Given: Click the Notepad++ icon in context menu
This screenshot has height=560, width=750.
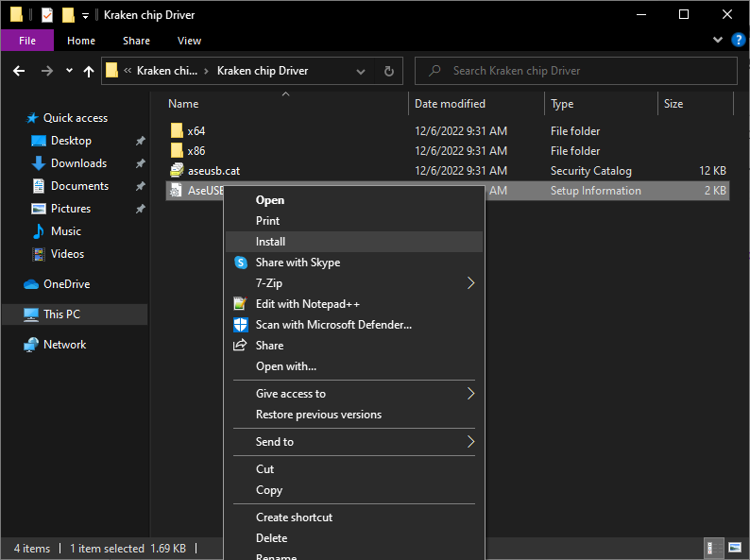Looking at the screenshot, I should (240, 304).
